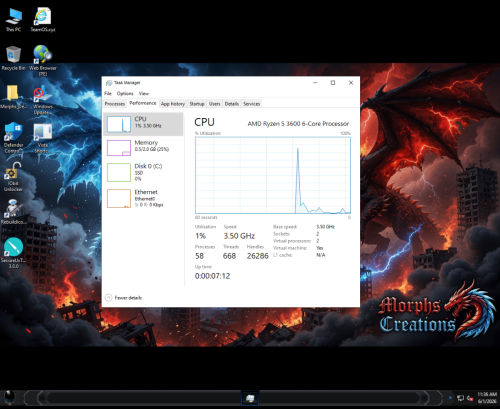
Task: Open the Memory performance panel
Action: [x=143, y=147]
